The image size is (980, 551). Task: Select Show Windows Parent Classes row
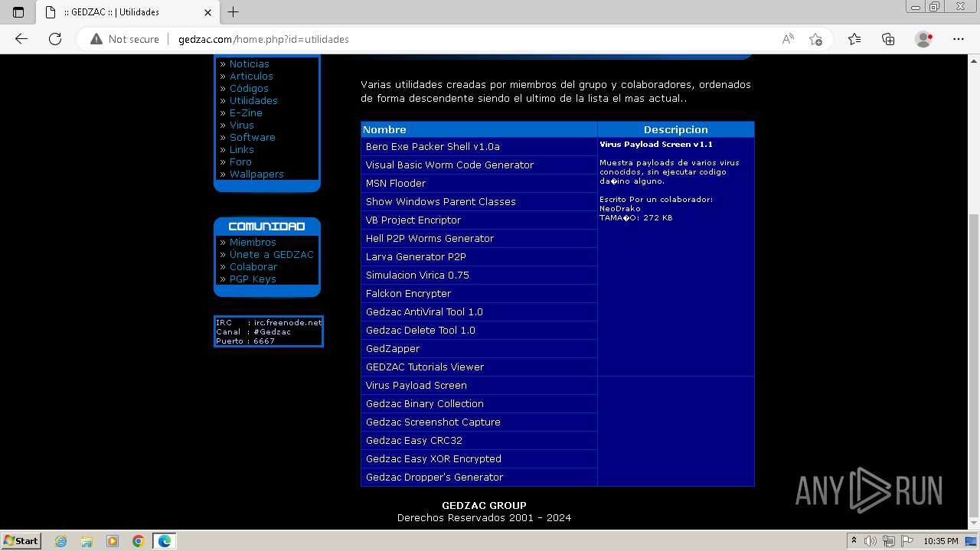479,201
